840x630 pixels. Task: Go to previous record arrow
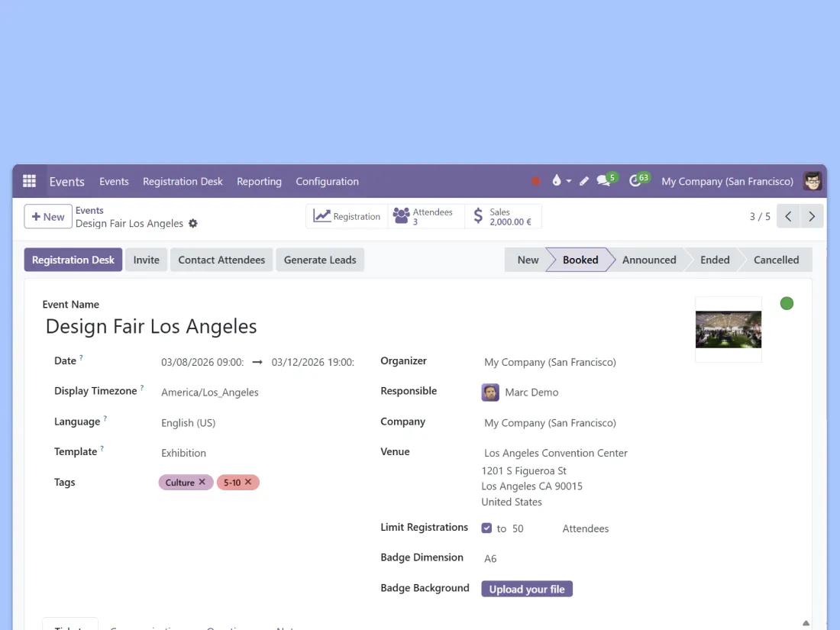[788, 216]
